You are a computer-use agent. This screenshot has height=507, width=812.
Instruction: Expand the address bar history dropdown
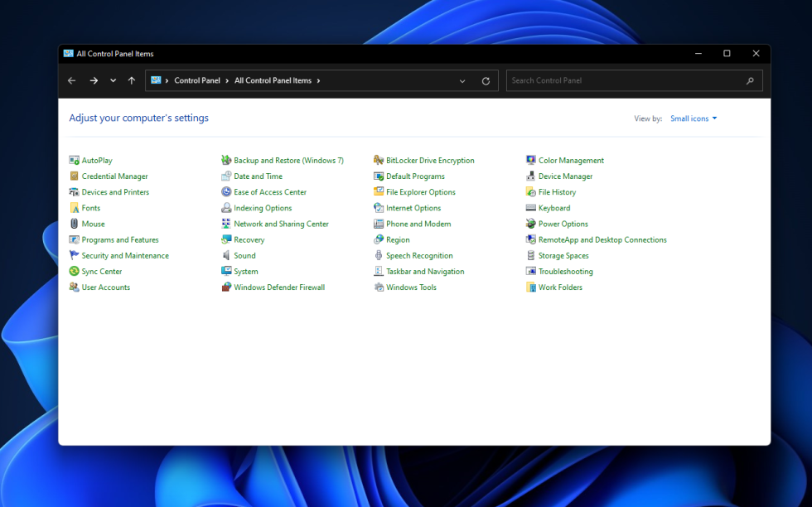pos(462,80)
